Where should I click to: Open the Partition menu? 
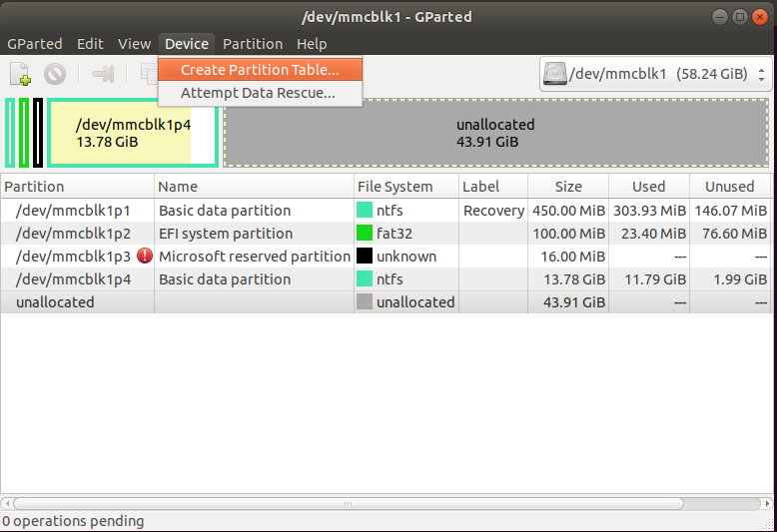253,44
